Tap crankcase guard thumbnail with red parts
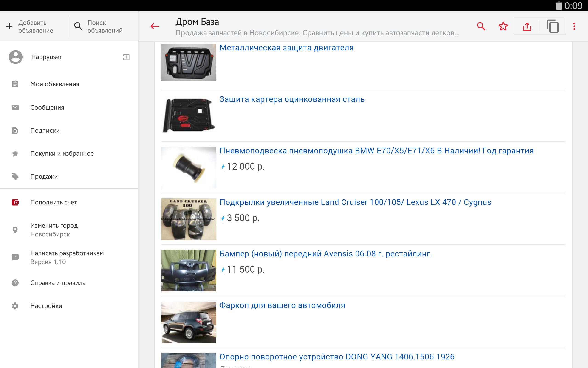This screenshot has height=368, width=588. tap(189, 116)
